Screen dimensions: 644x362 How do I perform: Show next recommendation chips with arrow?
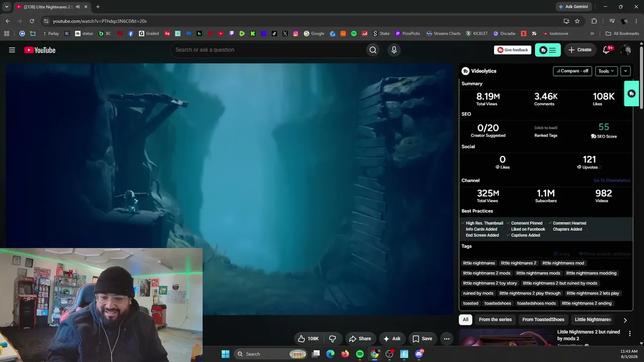(625, 320)
